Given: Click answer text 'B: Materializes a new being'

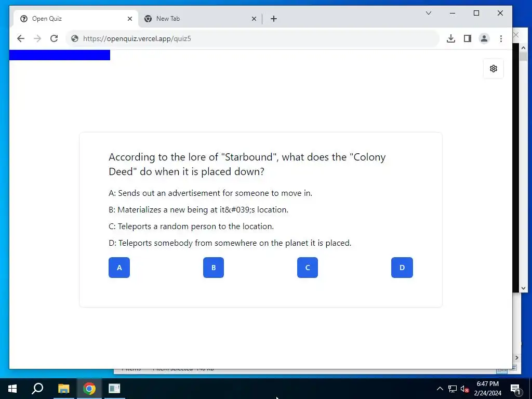Looking at the screenshot, I should [198, 210].
